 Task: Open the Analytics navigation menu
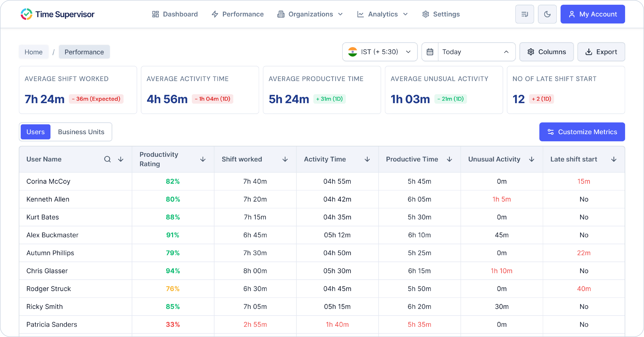click(382, 14)
